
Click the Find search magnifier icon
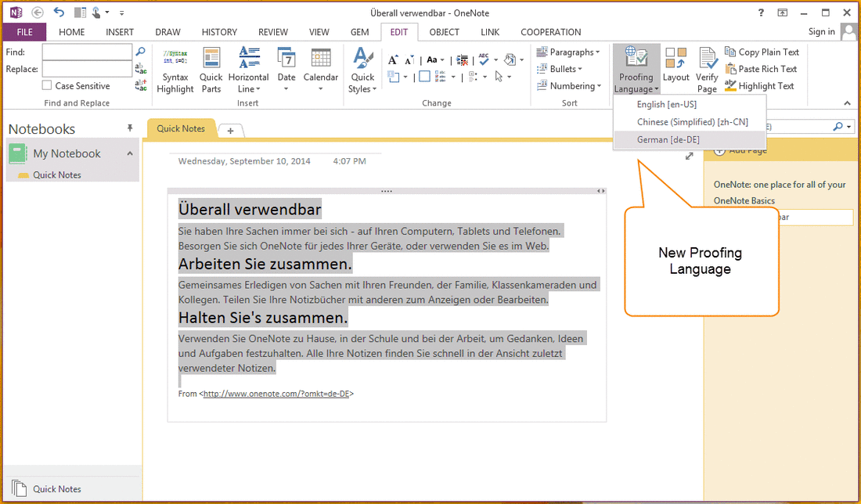[x=141, y=52]
